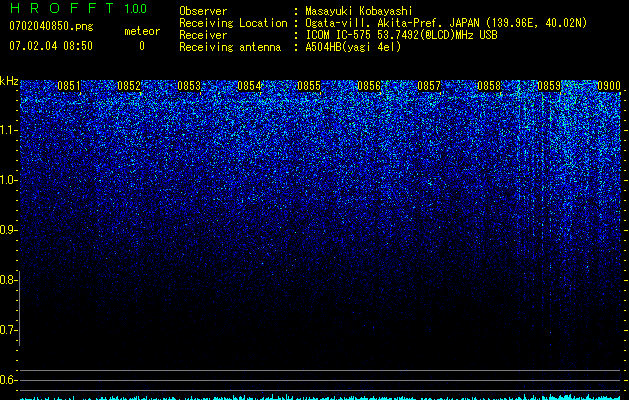Screen dimensions: 629x400
Task: Click the Receiving antenna label
Action: (230, 47)
